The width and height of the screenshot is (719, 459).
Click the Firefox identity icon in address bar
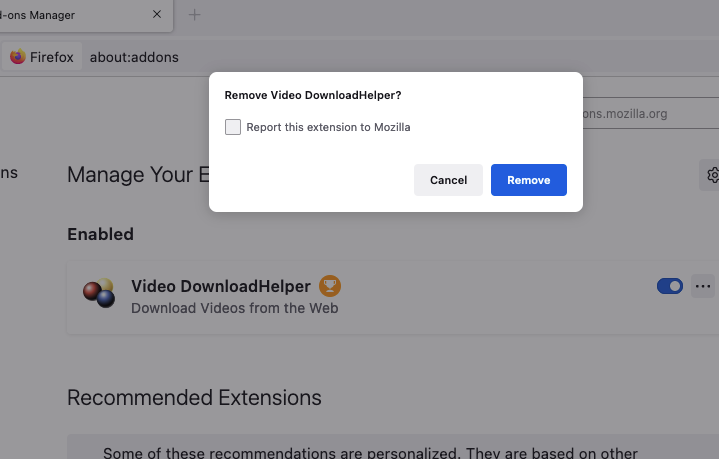pyautogui.click(x=18, y=57)
